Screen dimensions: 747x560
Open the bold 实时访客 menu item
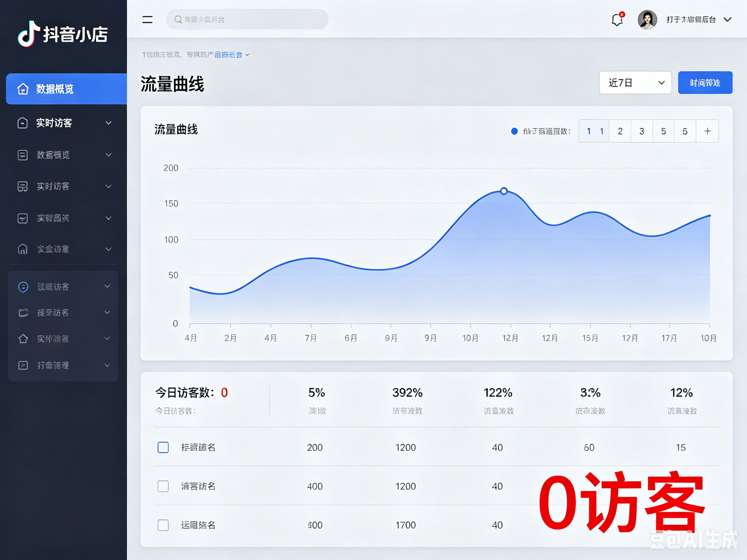pyautogui.click(x=64, y=123)
